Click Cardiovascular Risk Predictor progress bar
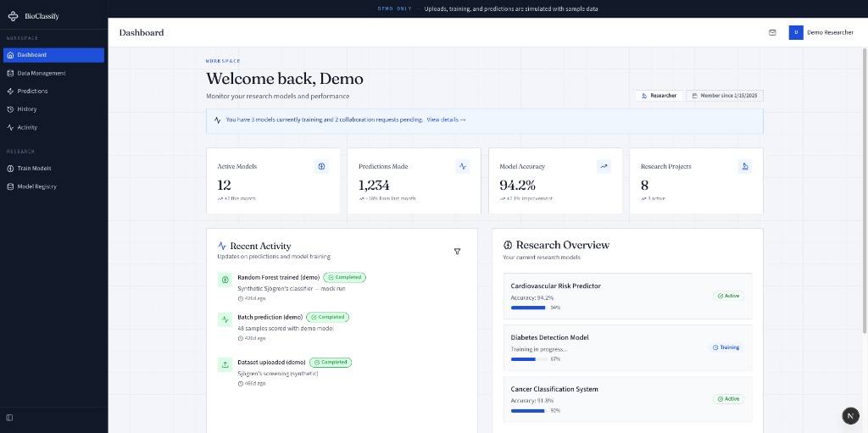Viewport: 868px width, 433px height. (529, 308)
